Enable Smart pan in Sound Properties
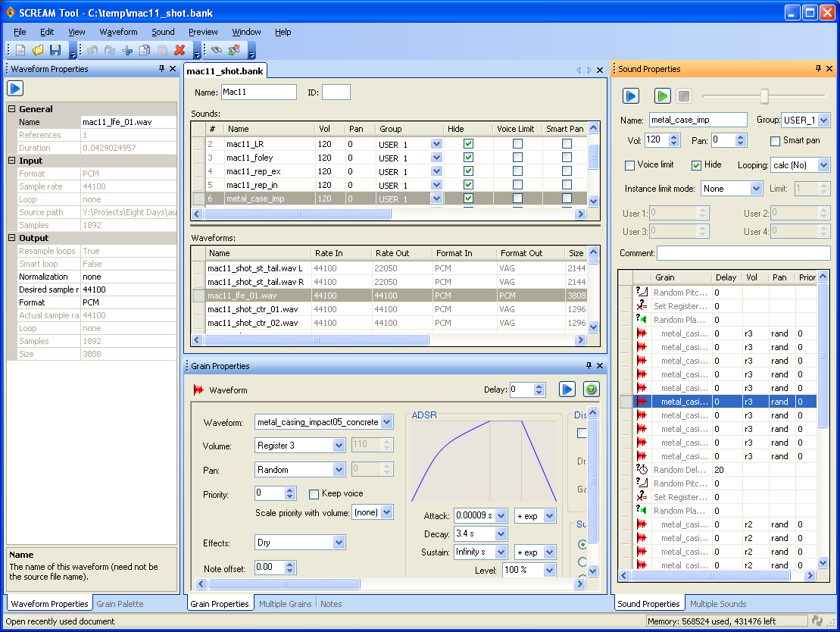 coord(775,141)
